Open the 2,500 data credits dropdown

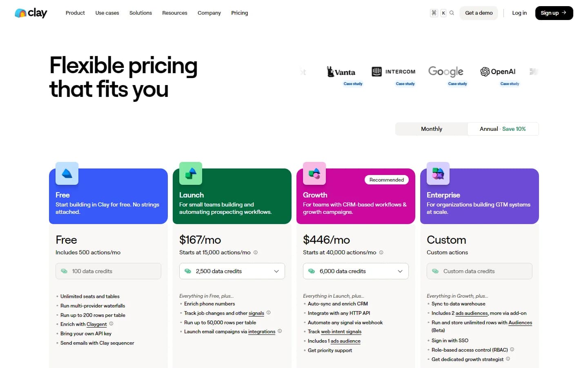pos(232,271)
